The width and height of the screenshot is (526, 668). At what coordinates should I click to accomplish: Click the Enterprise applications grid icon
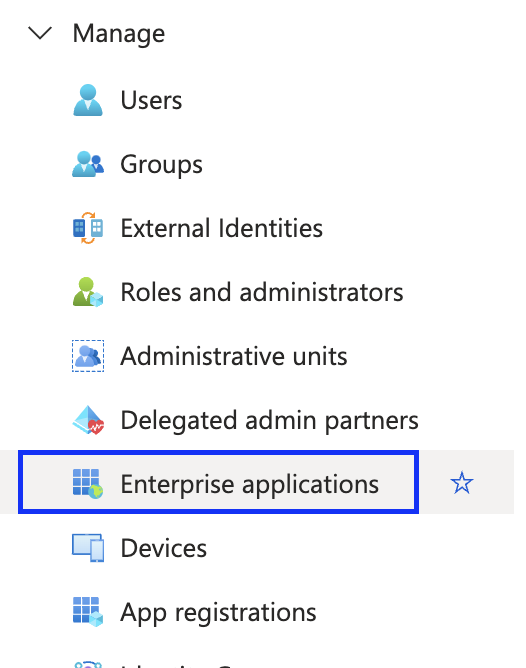(88, 484)
